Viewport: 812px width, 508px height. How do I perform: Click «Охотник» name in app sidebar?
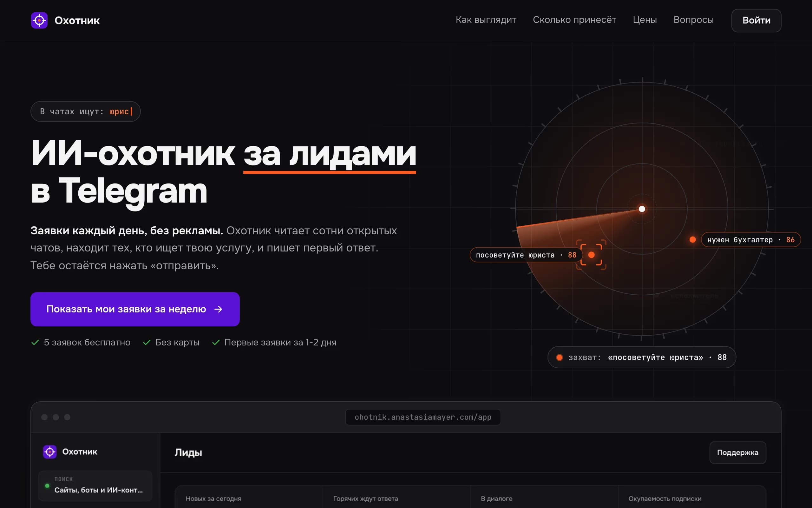tap(80, 451)
